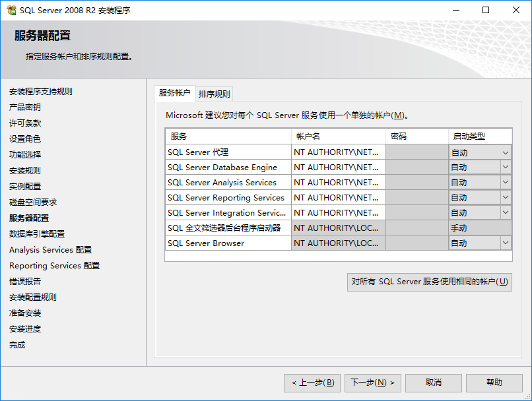Click the SQL Server setup title bar icon
This screenshot has height=401, width=532.
[x=11, y=10]
